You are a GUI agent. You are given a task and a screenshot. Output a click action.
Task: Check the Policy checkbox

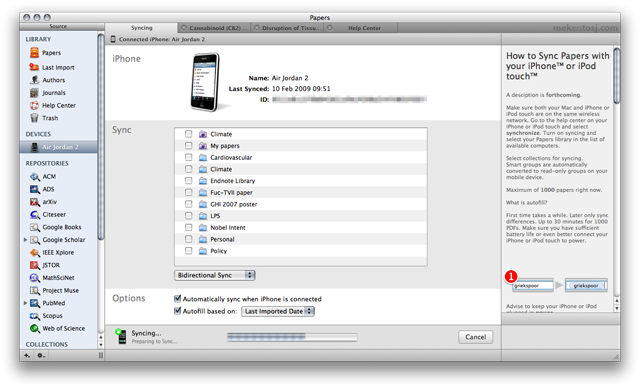188,251
